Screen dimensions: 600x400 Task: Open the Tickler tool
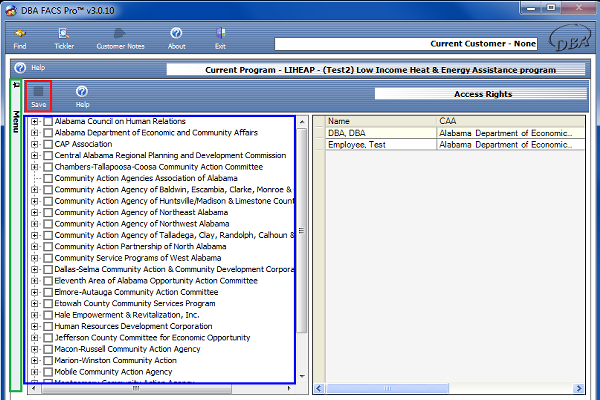[x=64, y=39]
